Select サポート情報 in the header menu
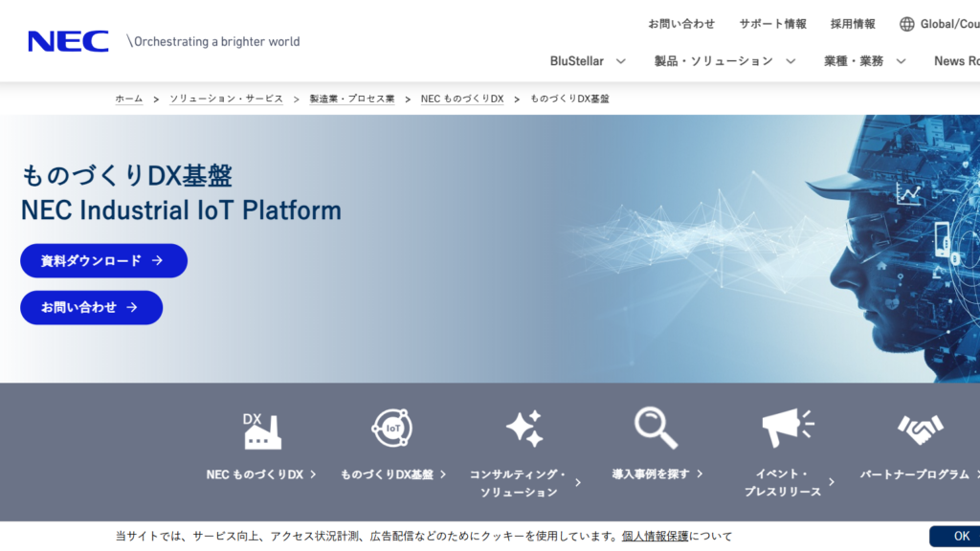The height and width of the screenshot is (551, 980). [773, 23]
